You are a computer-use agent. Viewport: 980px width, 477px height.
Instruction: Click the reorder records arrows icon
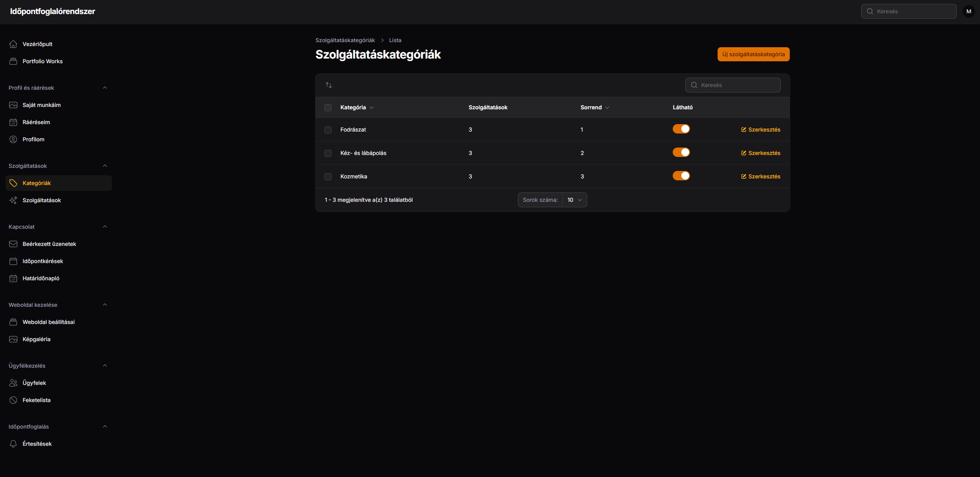pos(329,85)
